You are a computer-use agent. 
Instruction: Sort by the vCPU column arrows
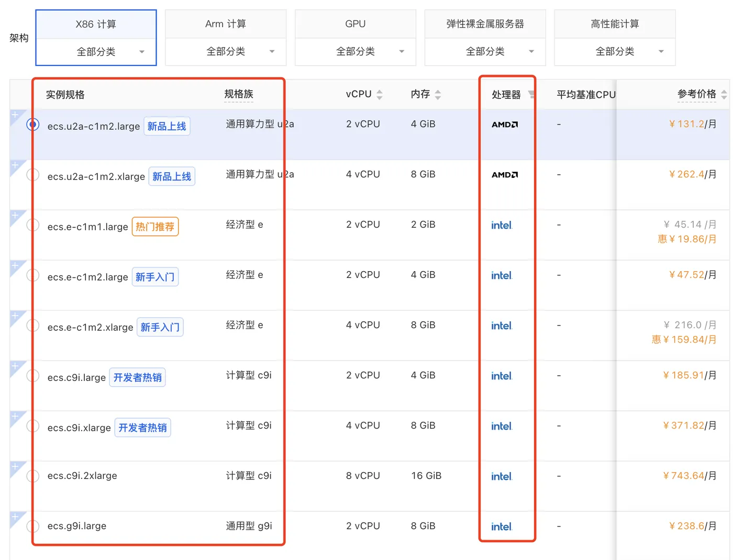380,95
